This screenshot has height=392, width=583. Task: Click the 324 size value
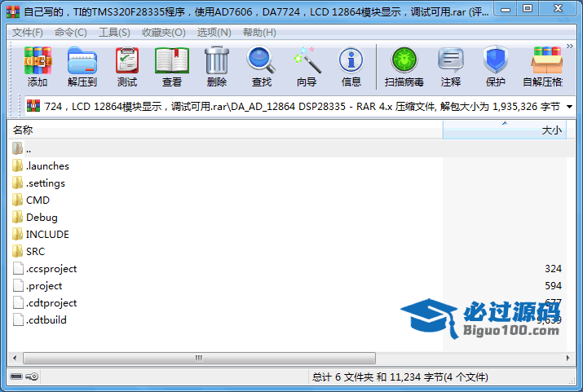point(553,269)
